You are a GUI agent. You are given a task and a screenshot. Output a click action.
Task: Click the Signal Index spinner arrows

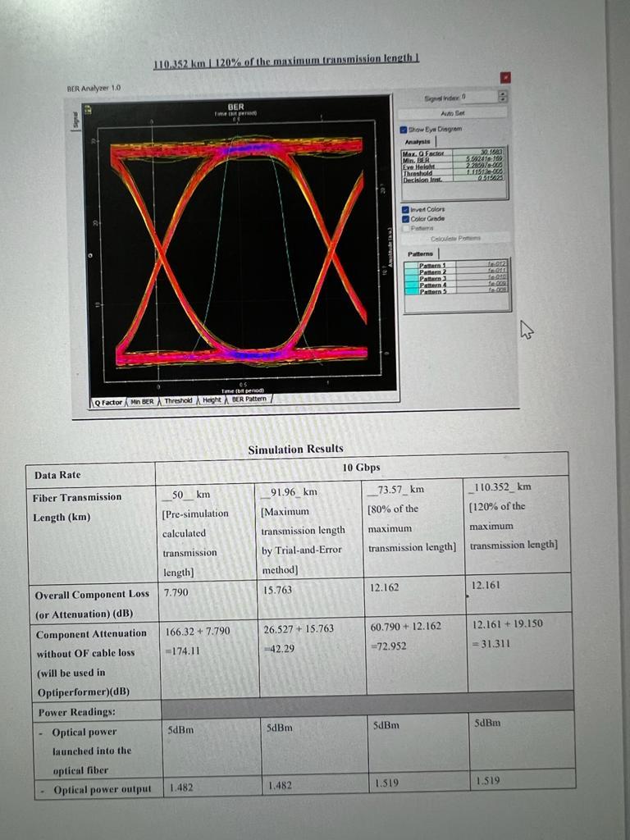[502, 97]
